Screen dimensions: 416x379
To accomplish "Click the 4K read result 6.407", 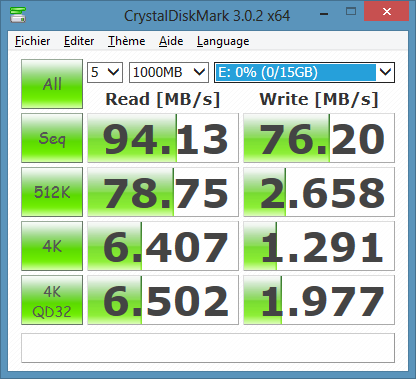I will [163, 246].
